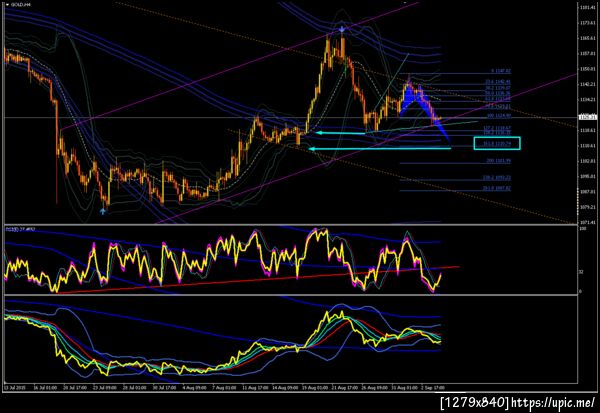Click the 1181.41 price axis label
Viewport: 600px width, 413px height.
click(x=587, y=8)
